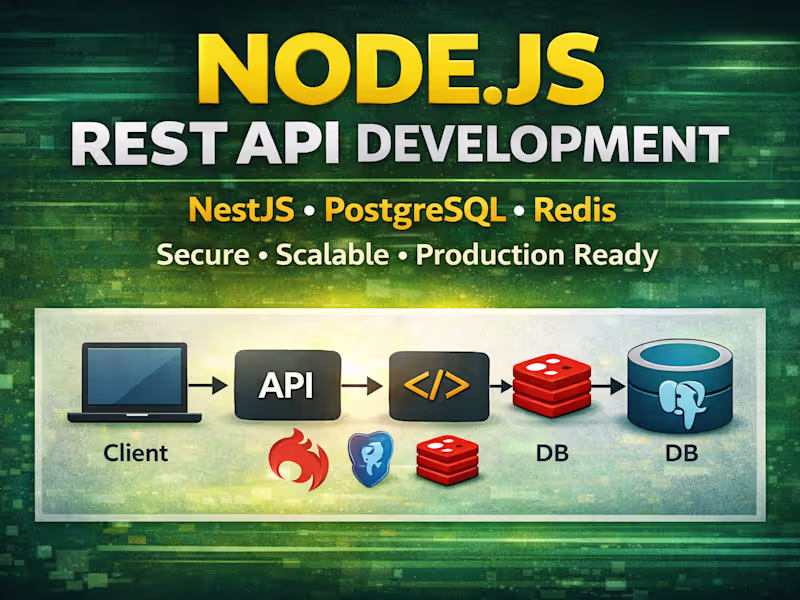Click the PostgreSQL database cylinder icon

(680, 386)
